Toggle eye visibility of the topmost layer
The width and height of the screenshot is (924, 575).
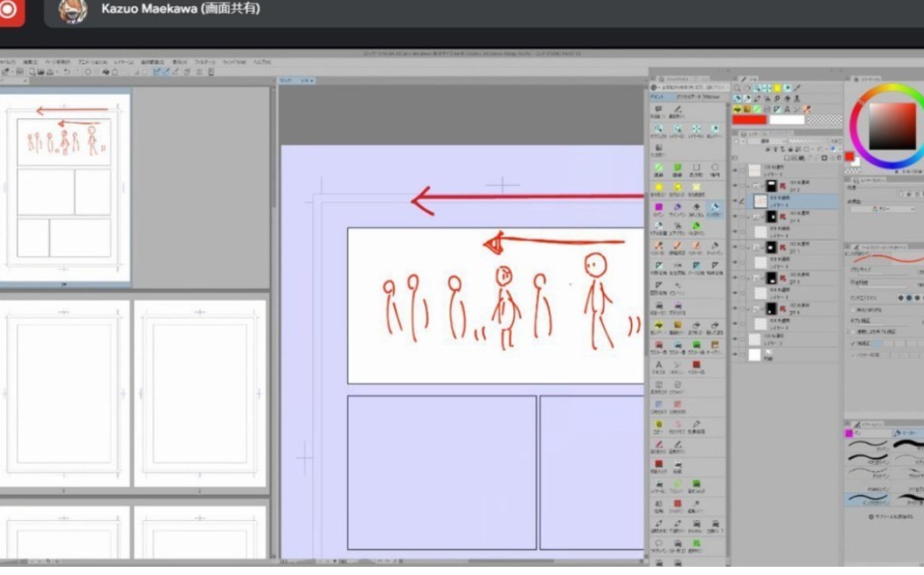coord(735,171)
